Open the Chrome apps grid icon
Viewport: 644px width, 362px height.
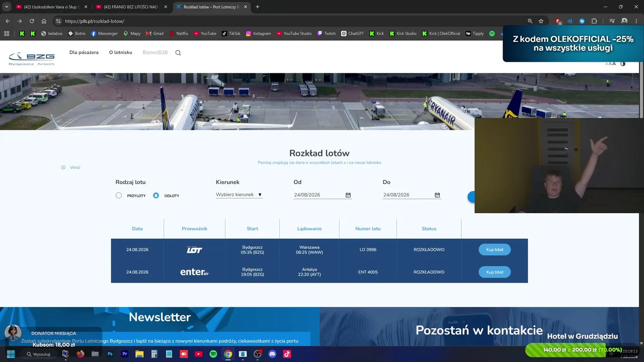[x=7, y=34]
